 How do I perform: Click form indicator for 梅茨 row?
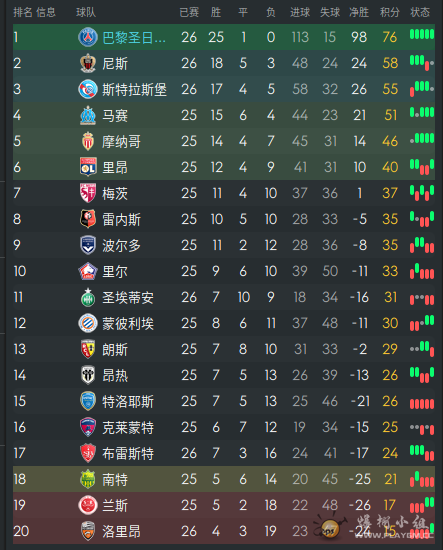point(422,193)
